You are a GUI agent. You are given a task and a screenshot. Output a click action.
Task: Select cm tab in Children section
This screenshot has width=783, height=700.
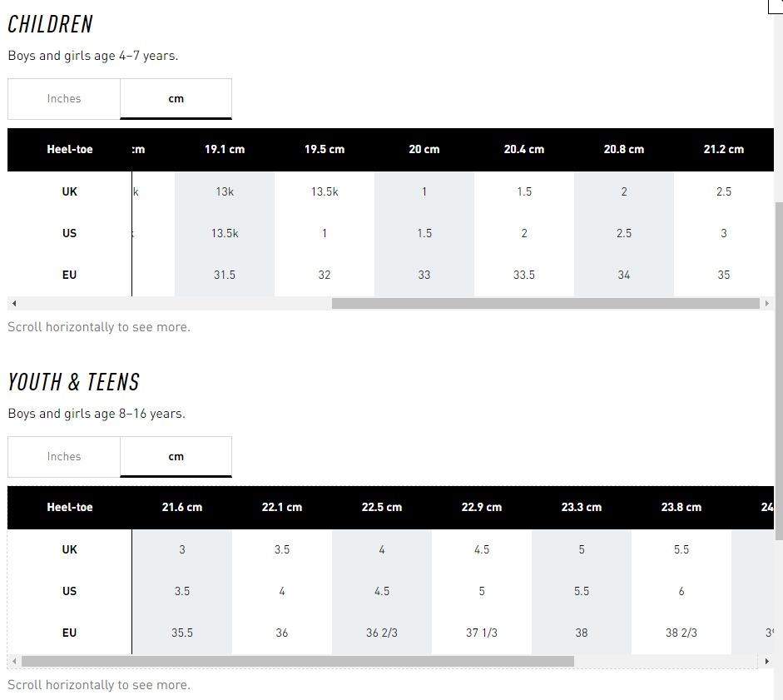click(x=176, y=99)
